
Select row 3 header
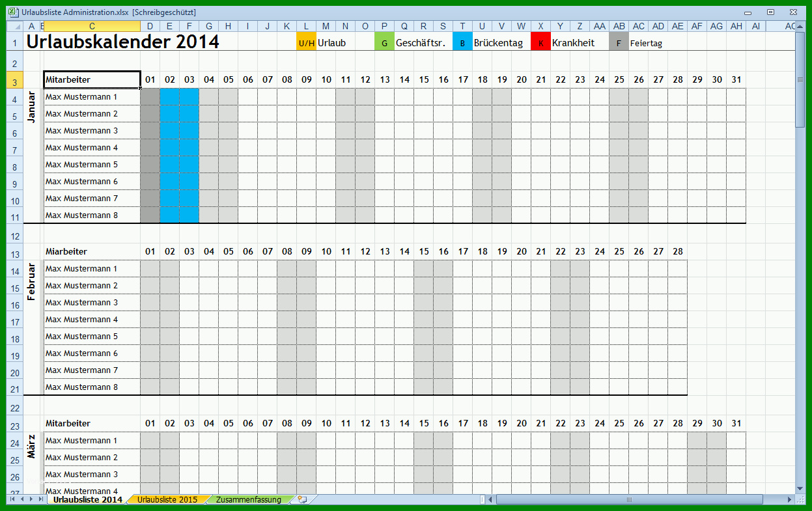[x=15, y=80]
